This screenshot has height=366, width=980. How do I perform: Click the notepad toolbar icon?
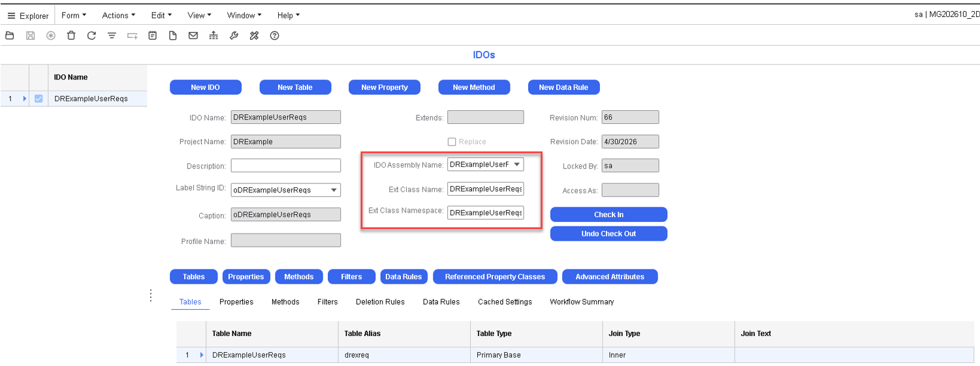click(152, 36)
